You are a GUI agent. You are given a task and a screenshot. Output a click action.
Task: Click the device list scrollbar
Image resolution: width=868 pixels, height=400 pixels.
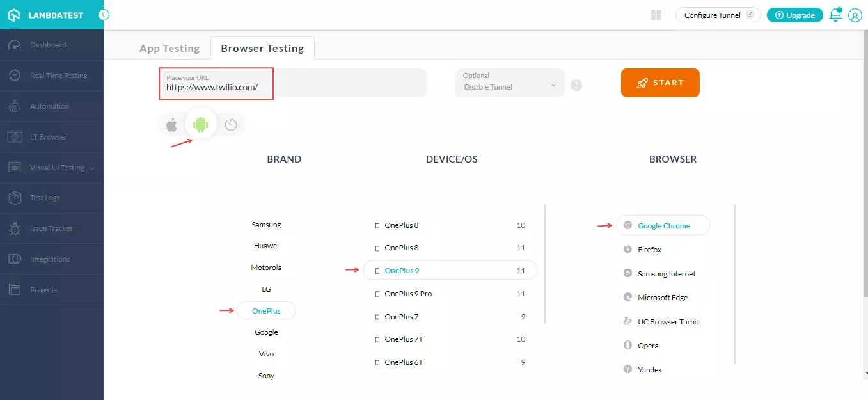click(x=544, y=264)
